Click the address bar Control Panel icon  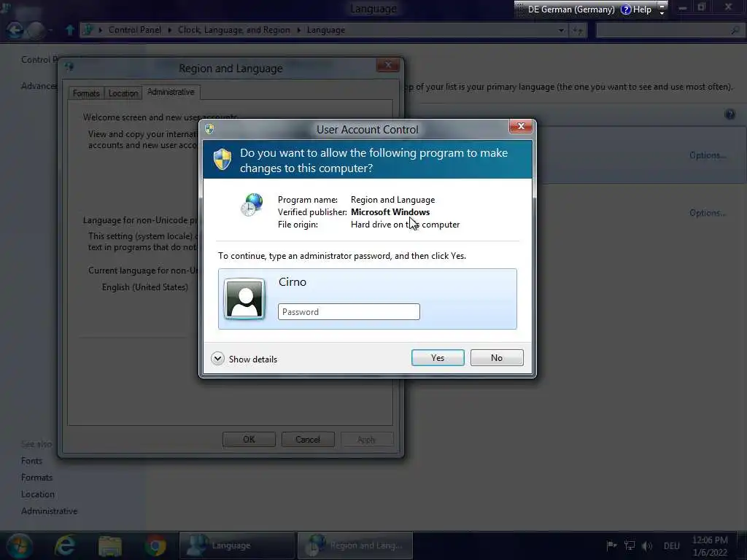coord(88,30)
